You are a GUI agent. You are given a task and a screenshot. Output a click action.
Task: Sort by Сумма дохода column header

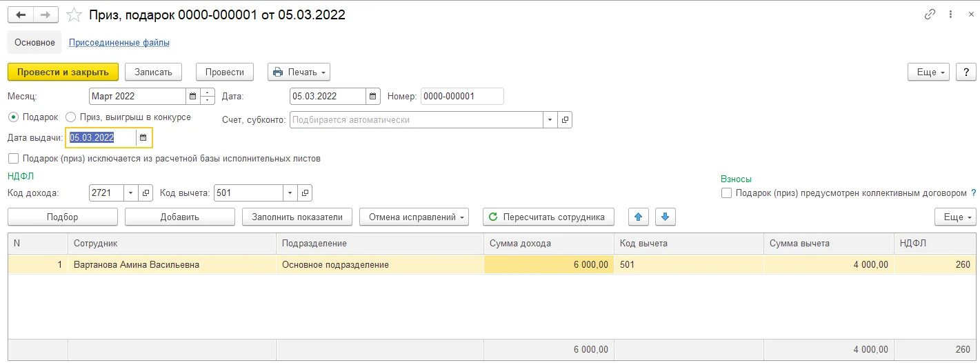point(549,244)
